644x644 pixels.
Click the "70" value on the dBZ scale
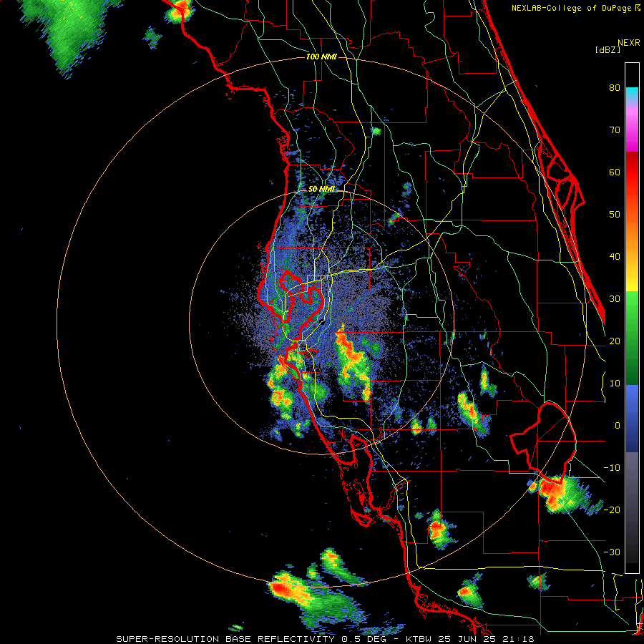[615, 130]
